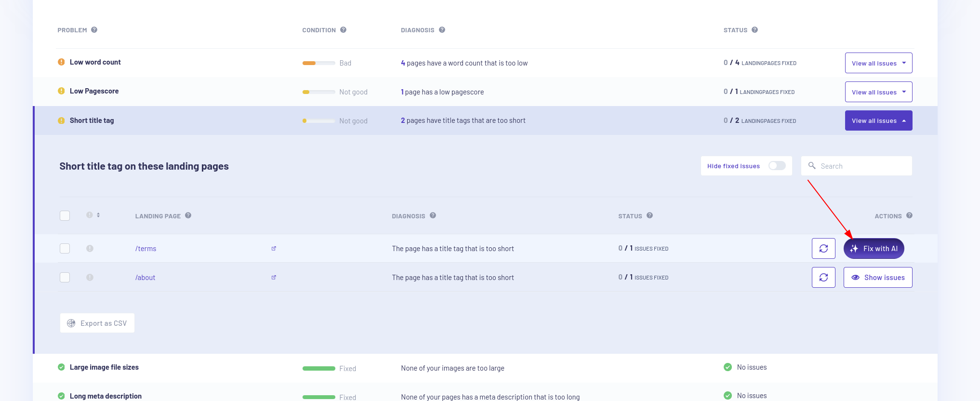Click help icon beside landing pages DIAGNOSIS header
The width and height of the screenshot is (980, 401).
click(x=433, y=215)
